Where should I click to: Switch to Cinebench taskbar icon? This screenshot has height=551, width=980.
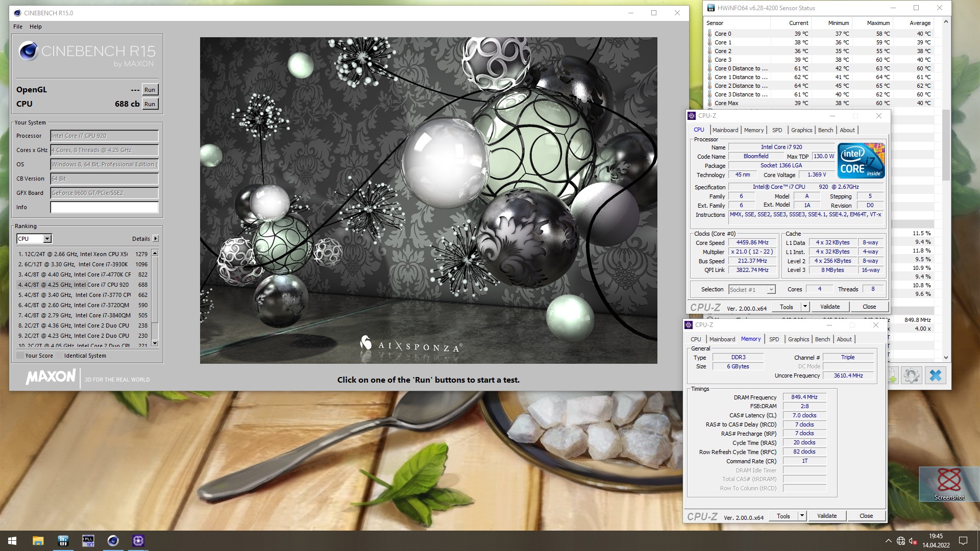point(113,541)
